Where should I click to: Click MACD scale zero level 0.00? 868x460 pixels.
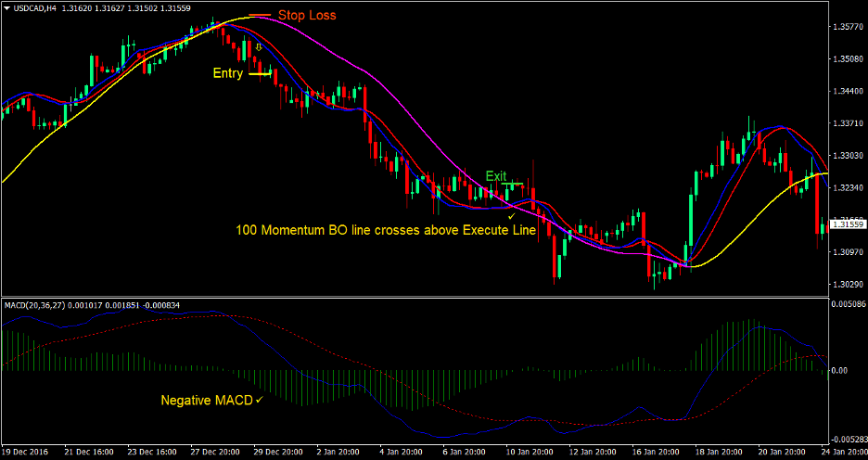click(x=842, y=370)
